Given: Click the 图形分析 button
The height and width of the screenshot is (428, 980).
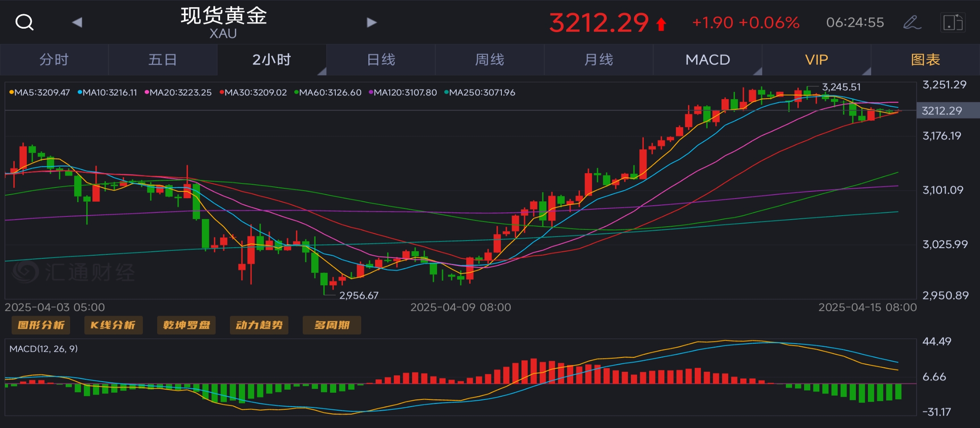Looking at the screenshot, I should [41, 325].
